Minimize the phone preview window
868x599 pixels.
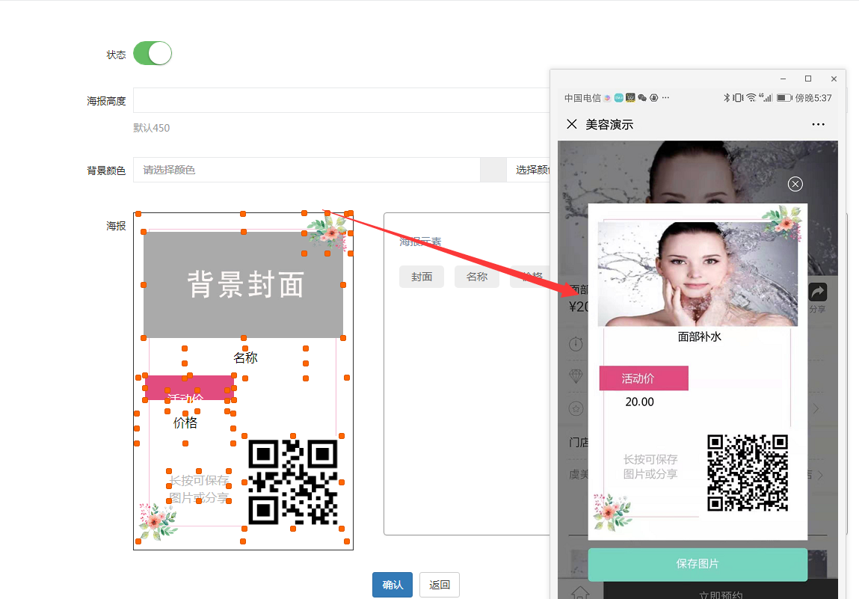[x=783, y=79]
